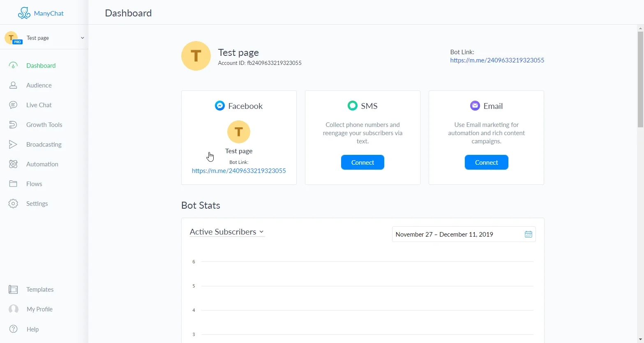Click the Broadcasting paper plane icon
Screen dimensions: 644x343
(x=13, y=144)
